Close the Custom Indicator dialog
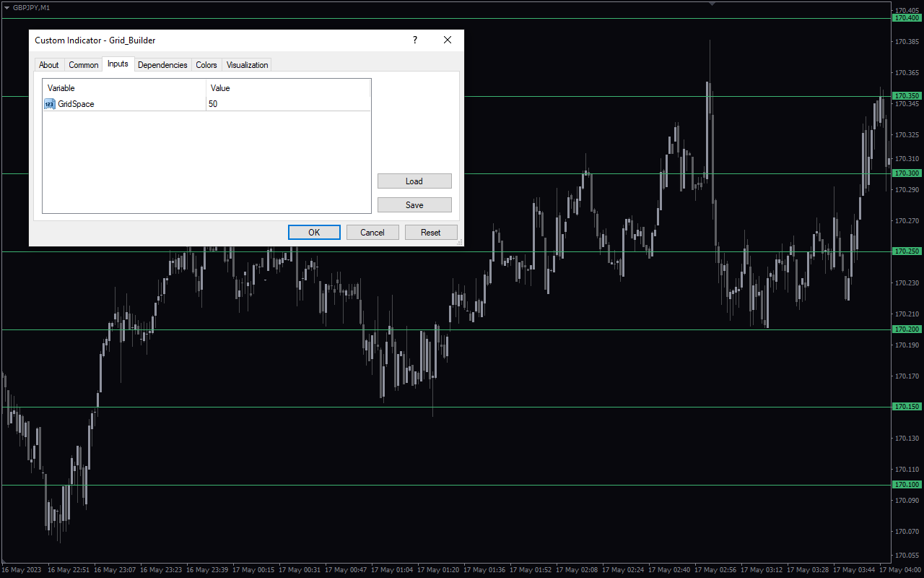 (x=448, y=40)
